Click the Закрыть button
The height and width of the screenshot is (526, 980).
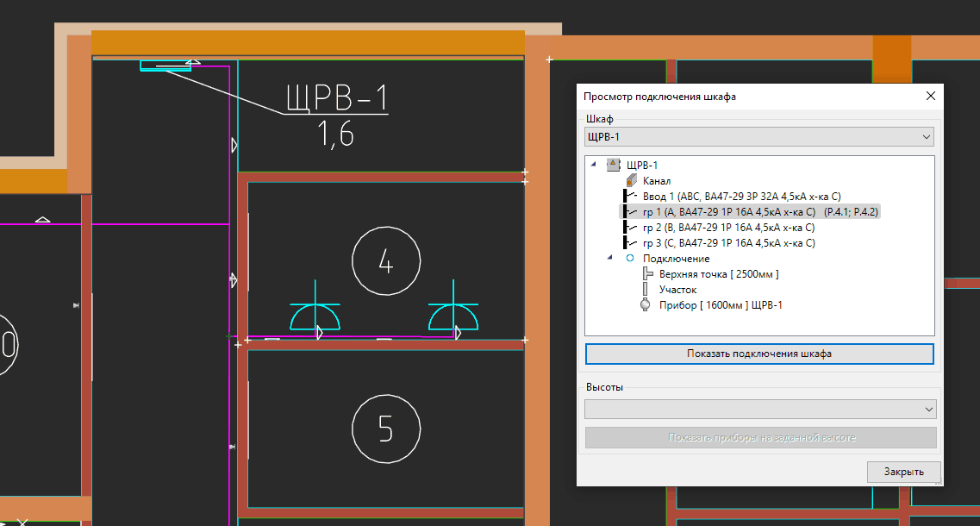tap(903, 472)
